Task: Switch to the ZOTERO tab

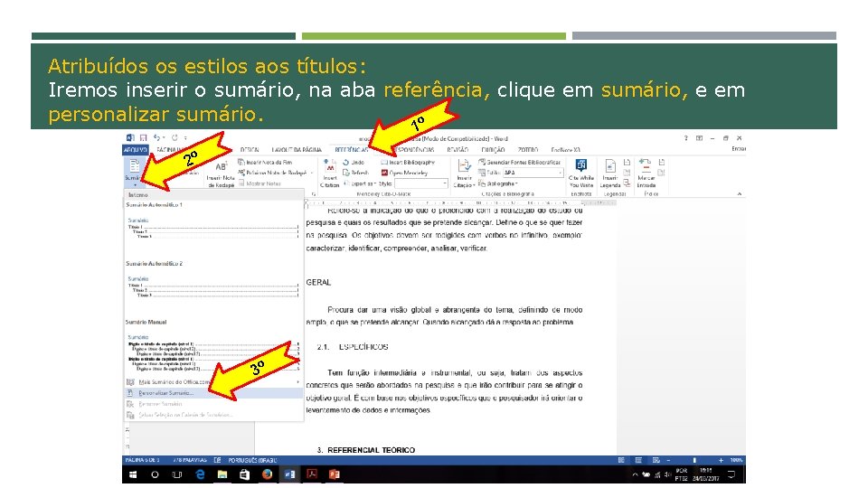Action: tap(527, 150)
